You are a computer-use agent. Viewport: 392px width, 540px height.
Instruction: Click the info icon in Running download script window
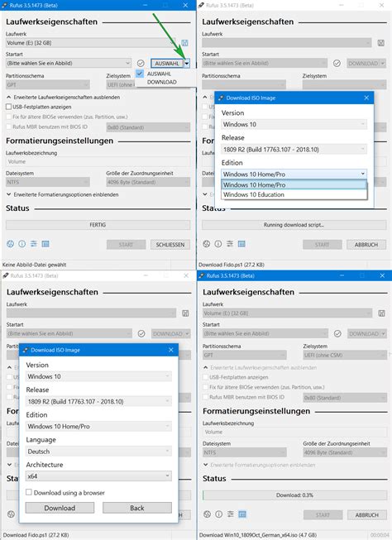pos(218,244)
